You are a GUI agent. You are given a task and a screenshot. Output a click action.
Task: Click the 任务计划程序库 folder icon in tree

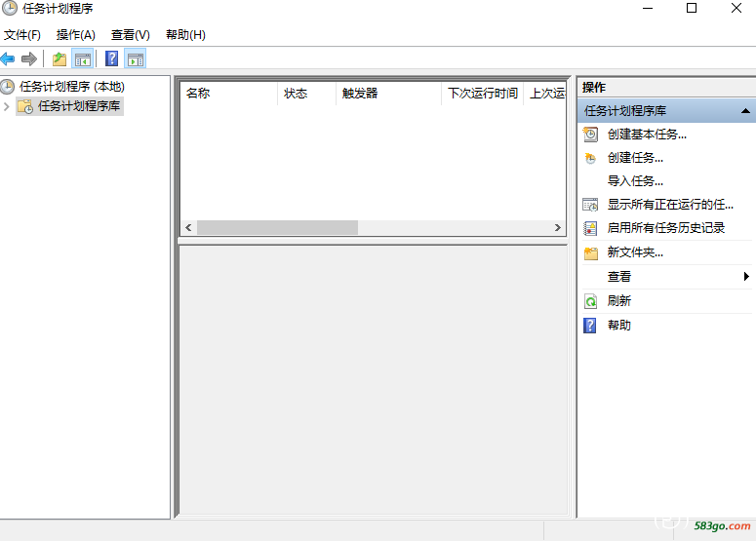(25, 106)
